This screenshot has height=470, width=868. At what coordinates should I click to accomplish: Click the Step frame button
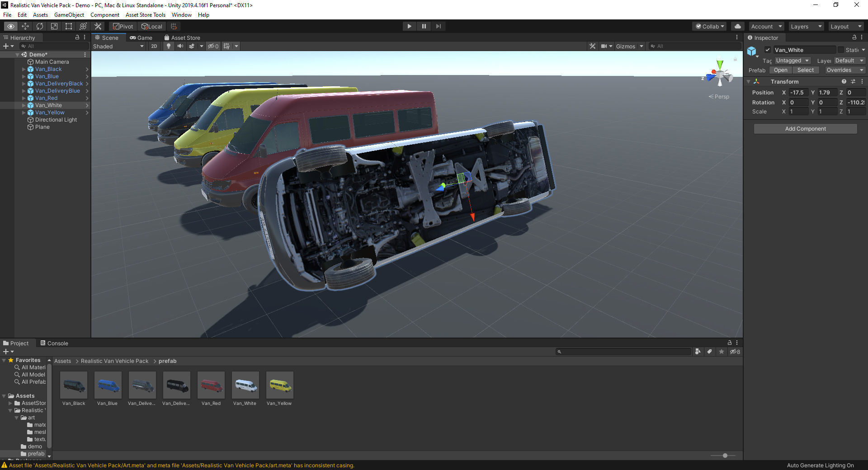click(x=438, y=26)
